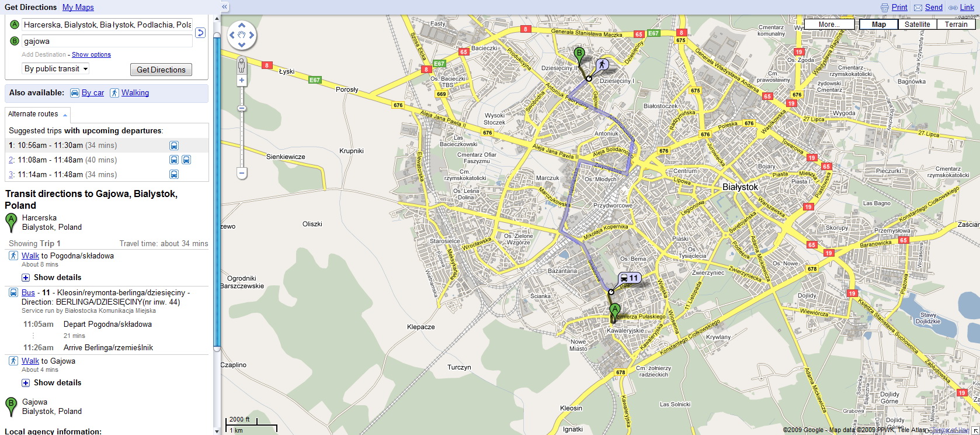Click the Send envelope icon
This screenshot has width=980, height=435.
click(918, 8)
